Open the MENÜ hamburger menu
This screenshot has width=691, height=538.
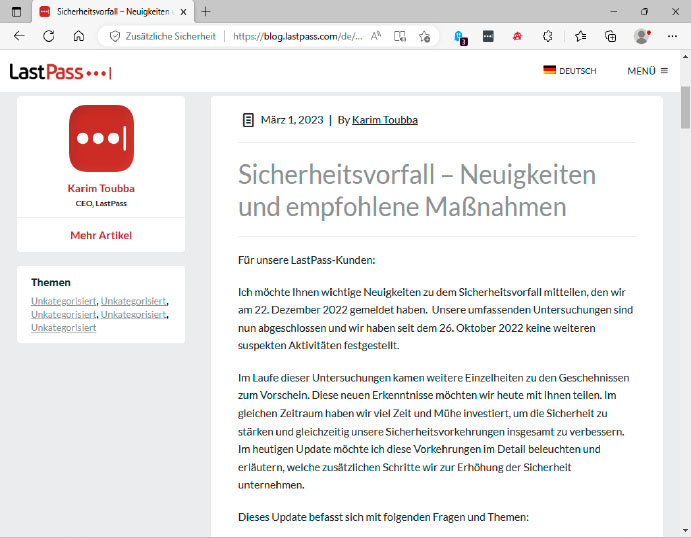click(x=647, y=70)
